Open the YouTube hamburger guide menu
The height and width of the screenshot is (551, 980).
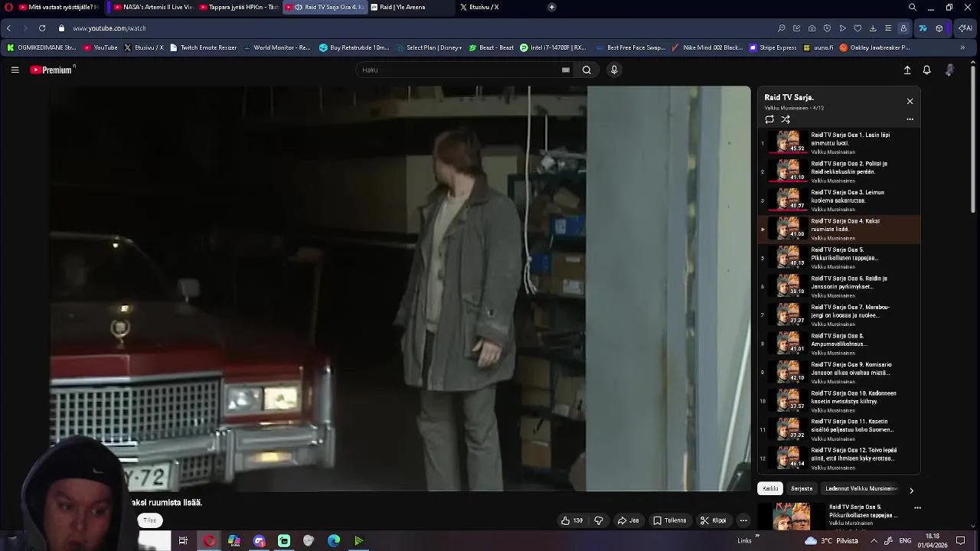[15, 70]
